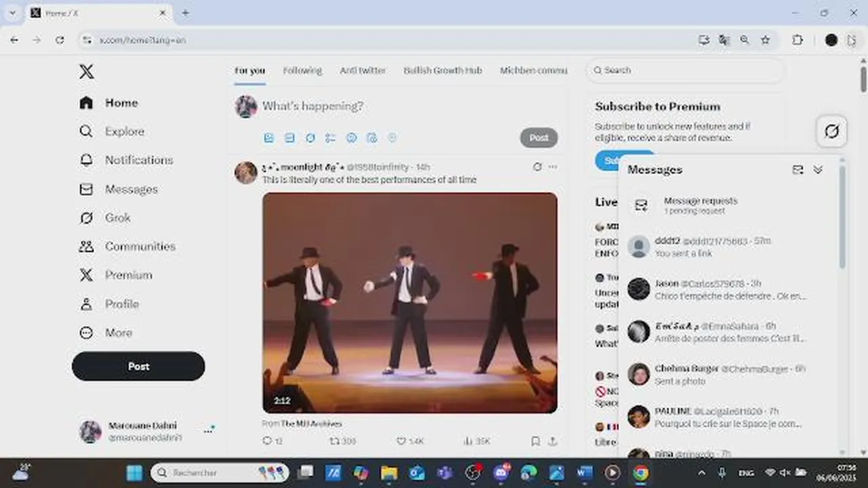The image size is (868, 488).
Task: Open Word from the taskbar
Action: click(585, 472)
